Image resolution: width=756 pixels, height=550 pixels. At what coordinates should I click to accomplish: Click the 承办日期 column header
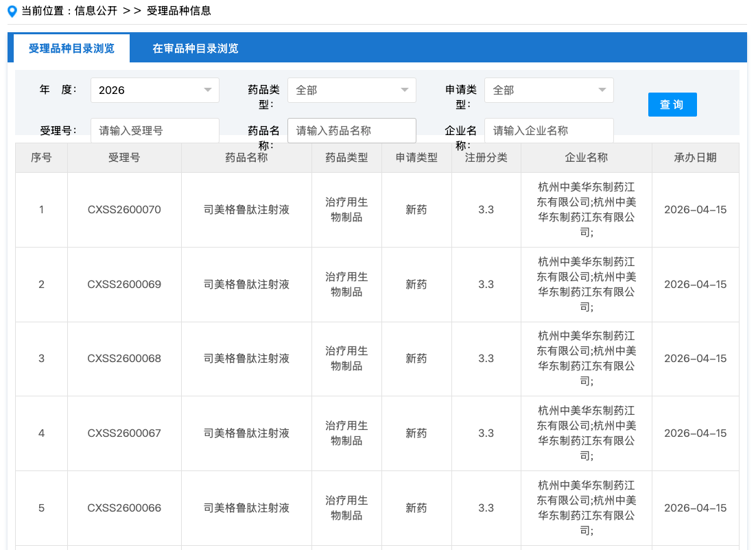tap(695, 158)
